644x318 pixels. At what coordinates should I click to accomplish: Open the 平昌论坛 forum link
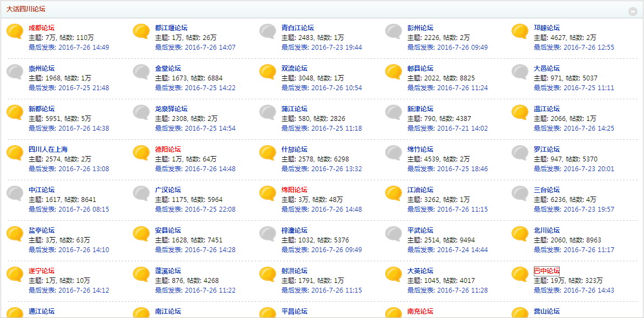[x=294, y=312]
